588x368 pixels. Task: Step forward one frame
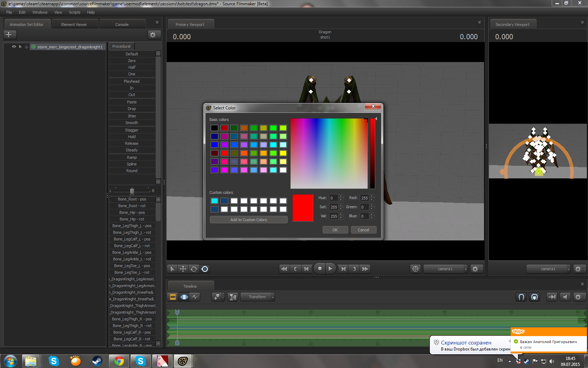pyautogui.click(x=343, y=269)
